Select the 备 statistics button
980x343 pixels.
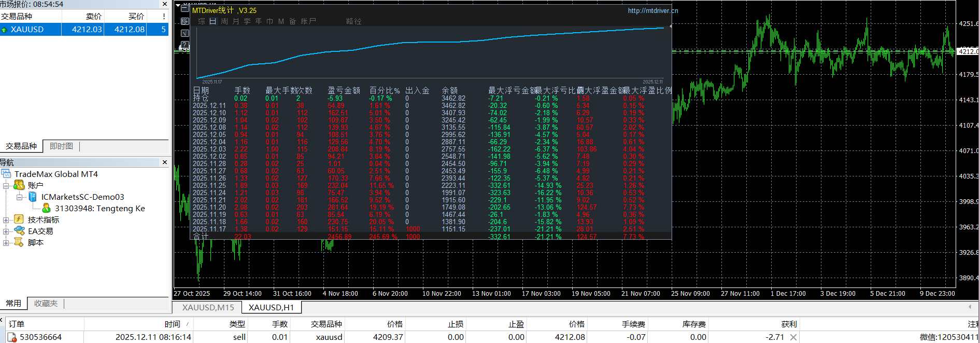point(292,21)
